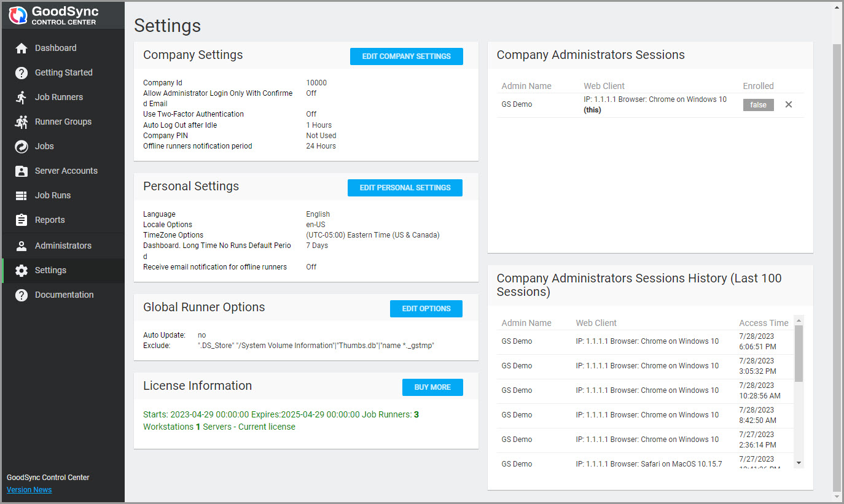
Task: Click the Job Runs list icon
Action: tap(21, 195)
